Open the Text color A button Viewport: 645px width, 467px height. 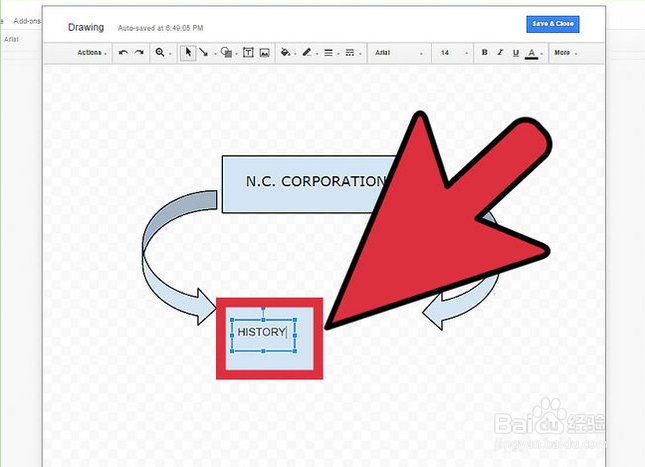coord(531,53)
